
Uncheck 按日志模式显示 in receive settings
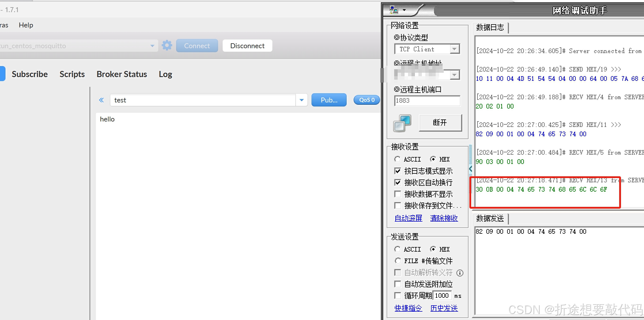pos(397,171)
